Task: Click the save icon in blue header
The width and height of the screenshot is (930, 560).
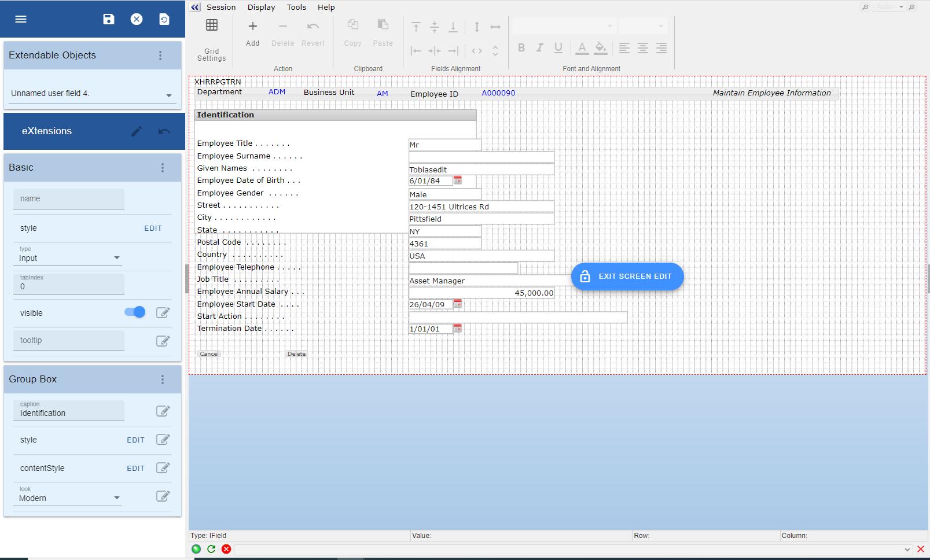Action: tap(108, 19)
